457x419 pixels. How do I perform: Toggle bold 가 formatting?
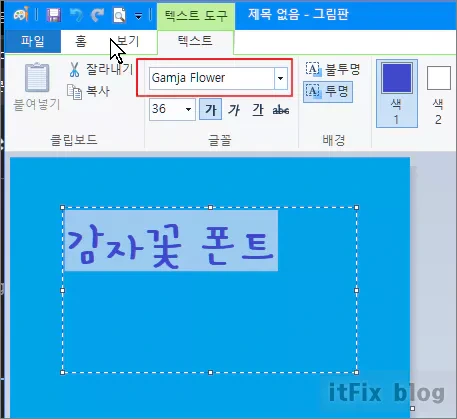tap(210, 109)
